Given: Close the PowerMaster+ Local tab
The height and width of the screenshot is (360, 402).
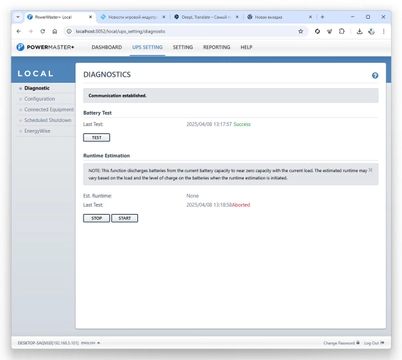Looking at the screenshot, I should point(90,17).
